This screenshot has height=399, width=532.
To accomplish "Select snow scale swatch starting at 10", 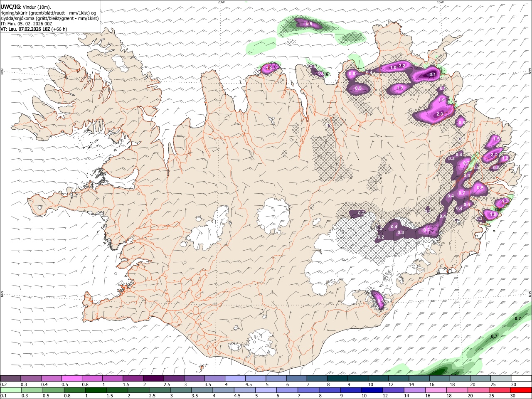I will [377, 378].
